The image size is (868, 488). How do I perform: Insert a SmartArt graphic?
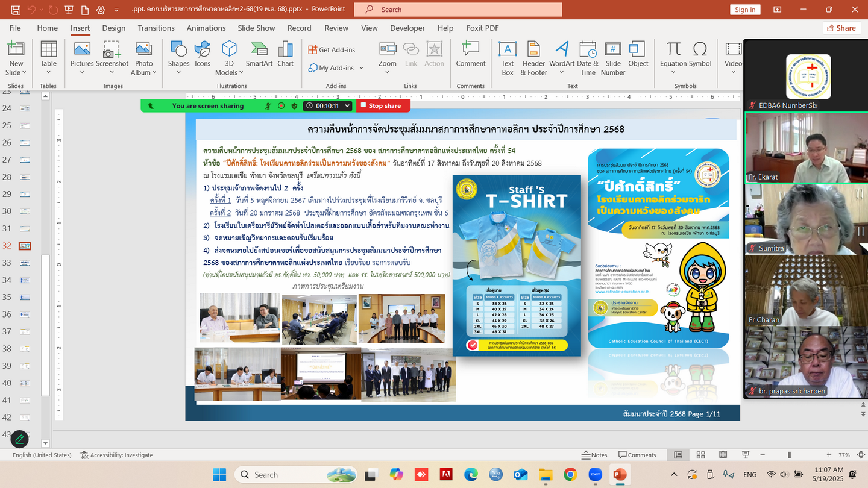[x=259, y=54]
